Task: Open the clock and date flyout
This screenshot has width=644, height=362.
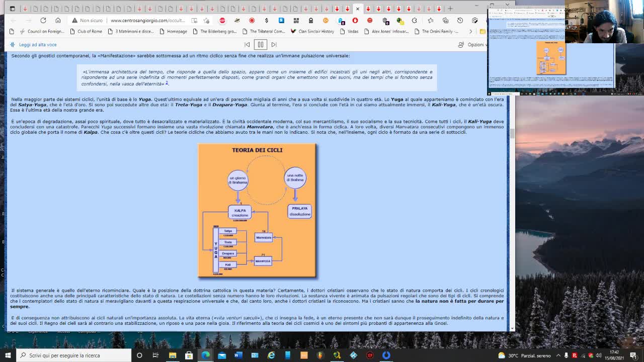Action: 614,355
